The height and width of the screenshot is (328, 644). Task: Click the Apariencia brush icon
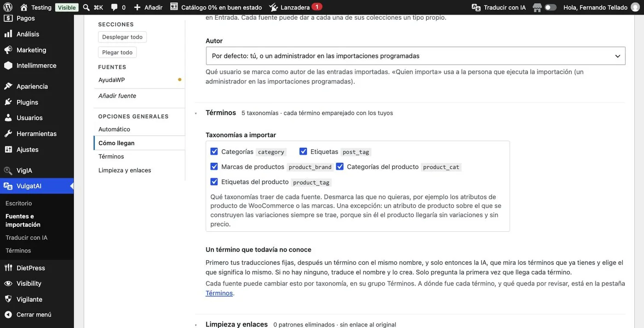click(8, 86)
